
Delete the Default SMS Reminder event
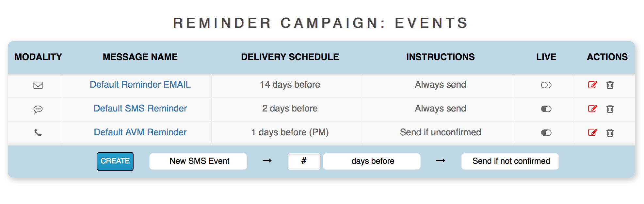click(x=610, y=109)
